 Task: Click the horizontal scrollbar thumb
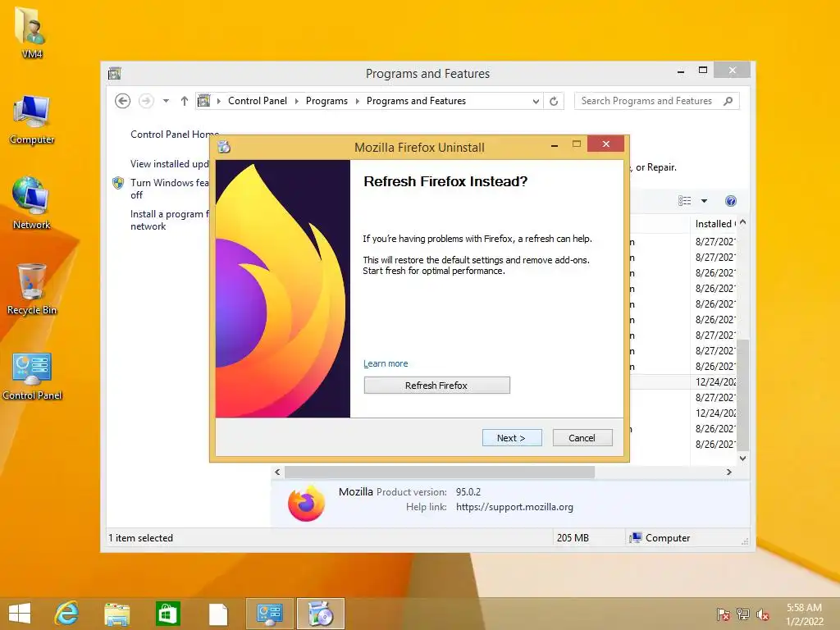(x=440, y=472)
